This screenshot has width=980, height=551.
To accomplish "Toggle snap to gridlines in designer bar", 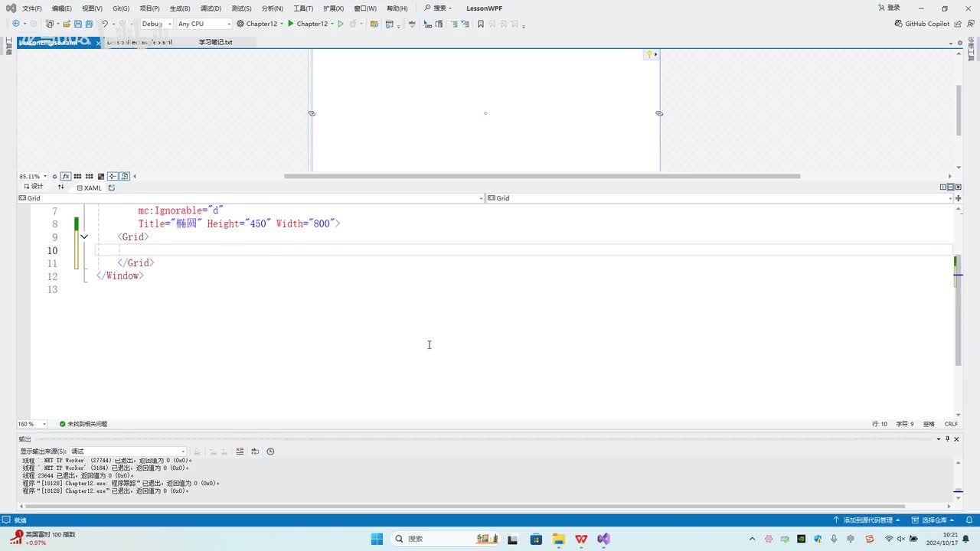I will coord(90,176).
